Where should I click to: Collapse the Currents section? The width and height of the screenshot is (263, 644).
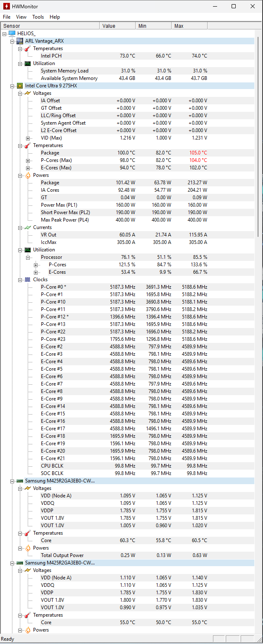(x=20, y=227)
